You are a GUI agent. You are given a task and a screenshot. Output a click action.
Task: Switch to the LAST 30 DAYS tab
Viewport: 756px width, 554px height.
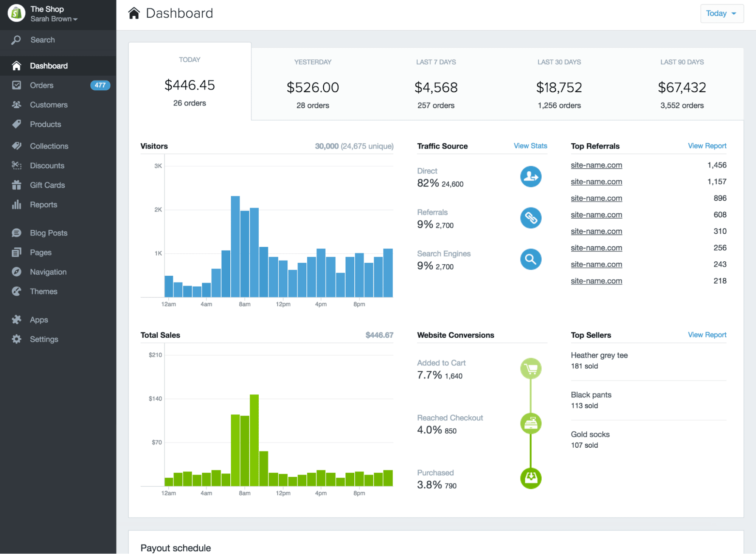pyautogui.click(x=559, y=81)
